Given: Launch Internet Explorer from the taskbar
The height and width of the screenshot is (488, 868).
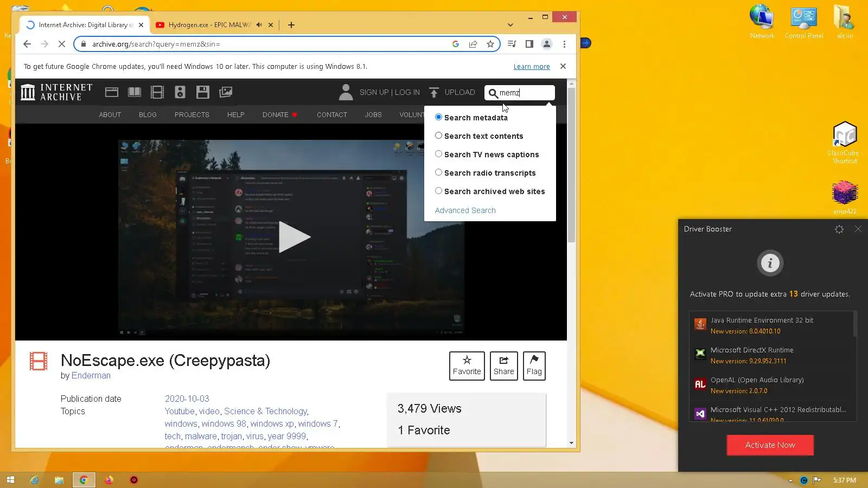Looking at the screenshot, I should [x=34, y=480].
